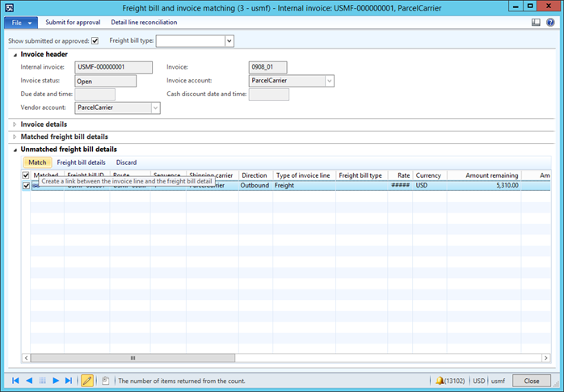This screenshot has width=564, height=392.
Task: Expand the Matched freight bill details section
Action: (64, 137)
